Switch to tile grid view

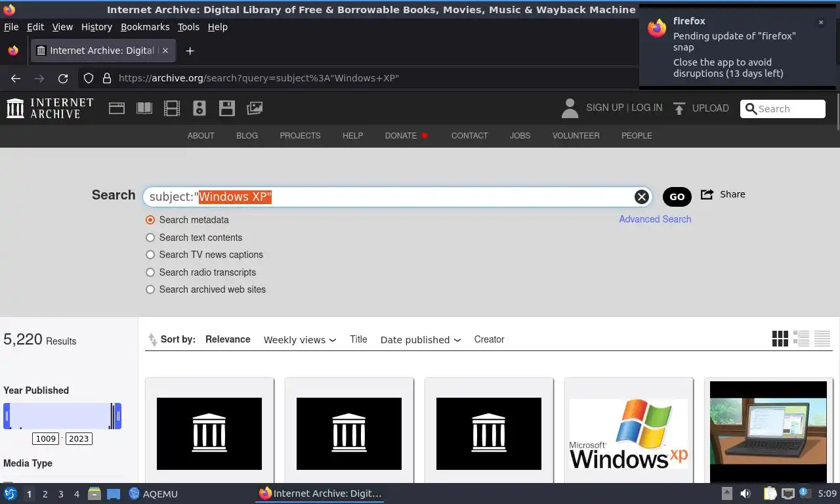780,339
